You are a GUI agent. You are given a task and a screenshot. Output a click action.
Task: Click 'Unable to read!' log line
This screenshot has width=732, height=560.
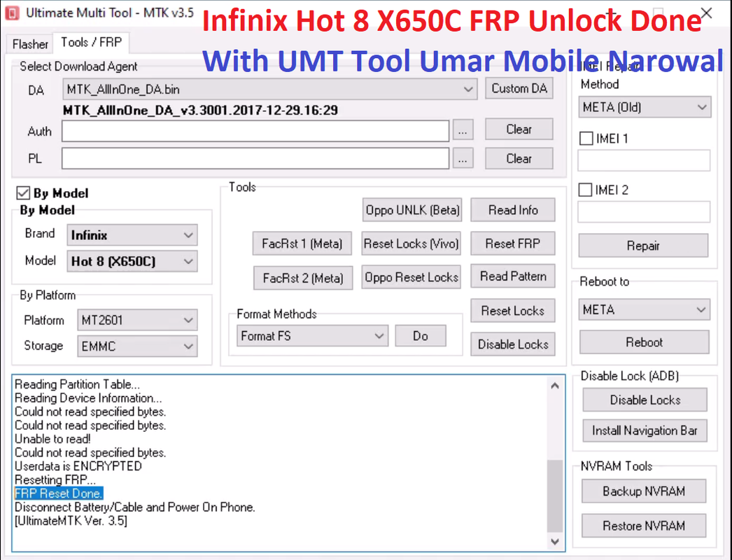(52, 439)
